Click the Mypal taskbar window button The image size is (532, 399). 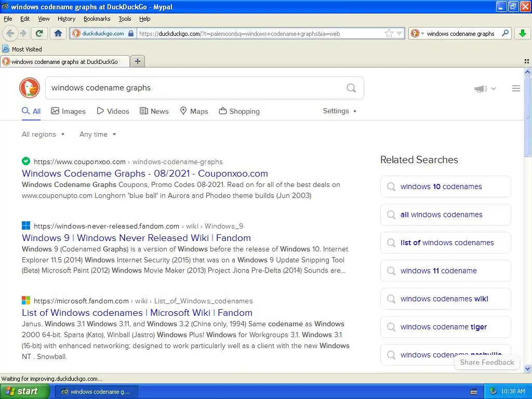96,392
